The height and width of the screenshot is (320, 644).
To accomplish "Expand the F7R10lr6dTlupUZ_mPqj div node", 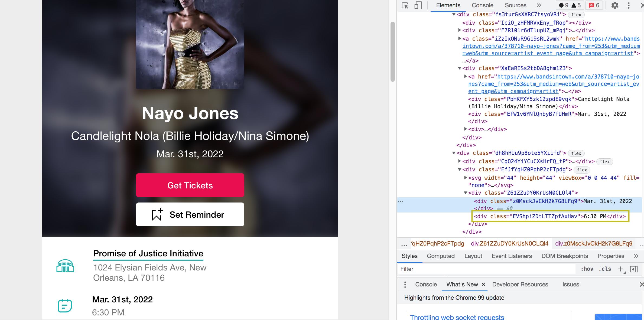I will [x=459, y=30].
